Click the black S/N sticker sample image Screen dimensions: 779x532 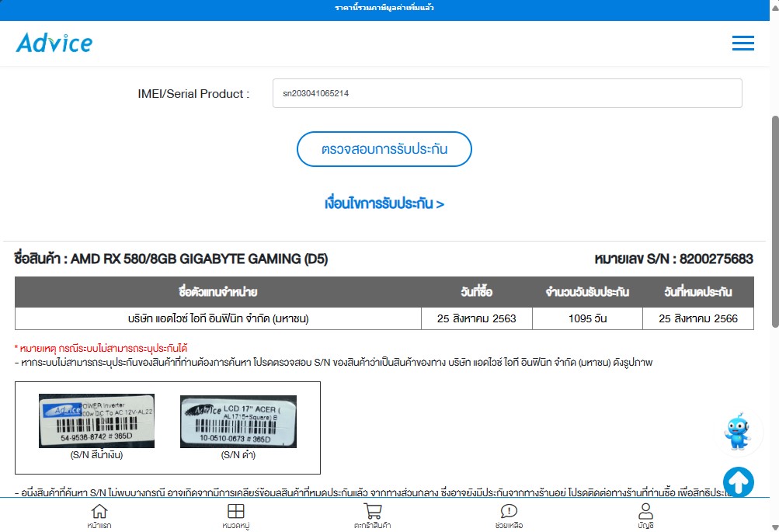click(x=238, y=421)
